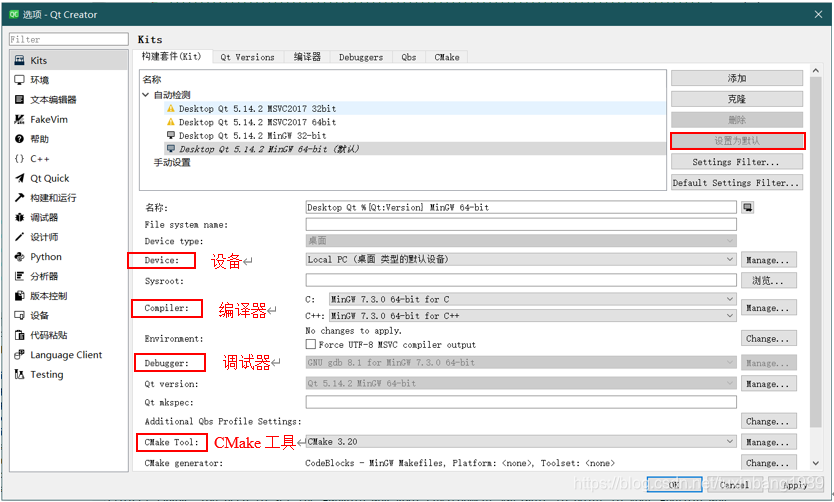Click the Sysroot input field

click(x=521, y=280)
